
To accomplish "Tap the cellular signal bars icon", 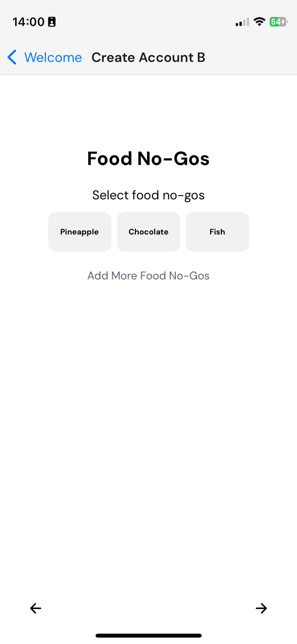I will coord(242,22).
